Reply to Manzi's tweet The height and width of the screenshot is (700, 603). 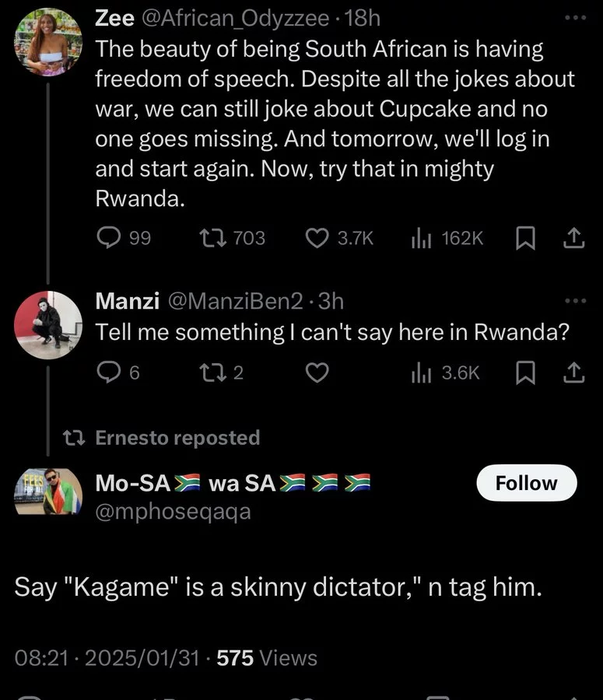(x=118, y=373)
